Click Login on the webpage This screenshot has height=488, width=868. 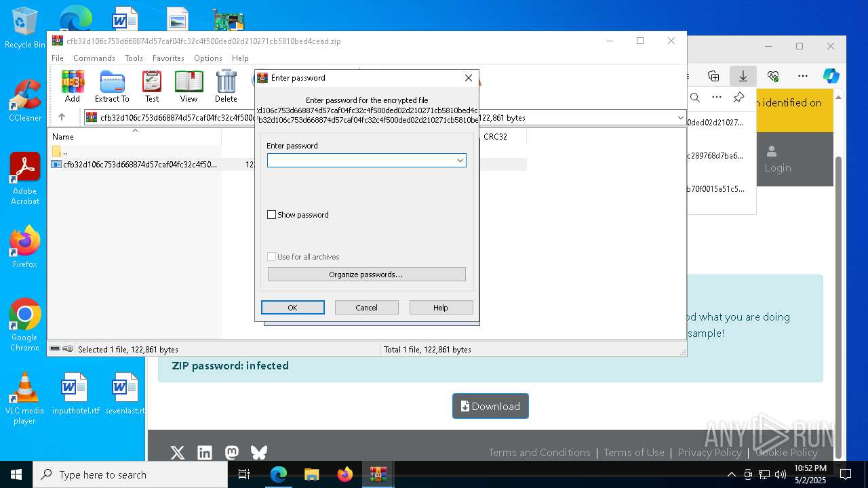click(778, 159)
